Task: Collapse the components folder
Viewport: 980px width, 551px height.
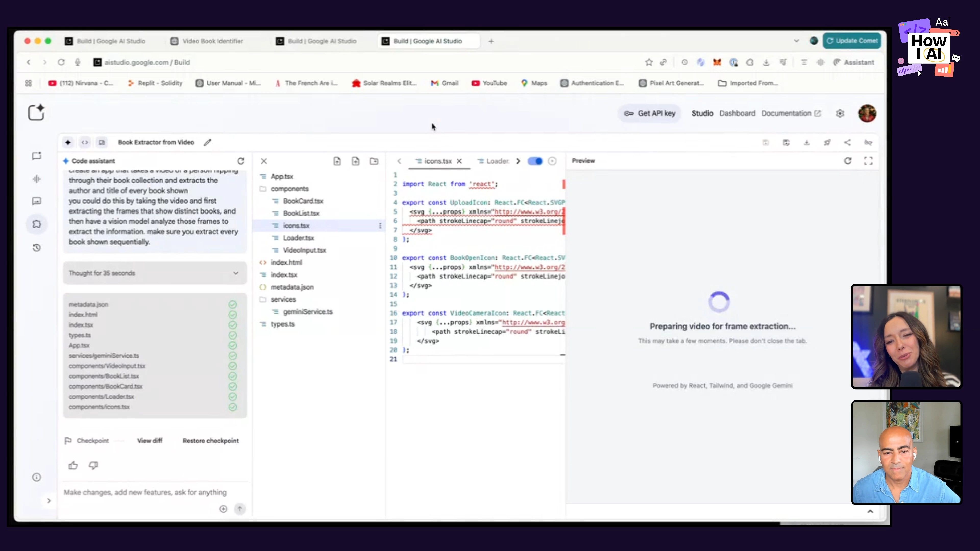Action: pos(289,189)
